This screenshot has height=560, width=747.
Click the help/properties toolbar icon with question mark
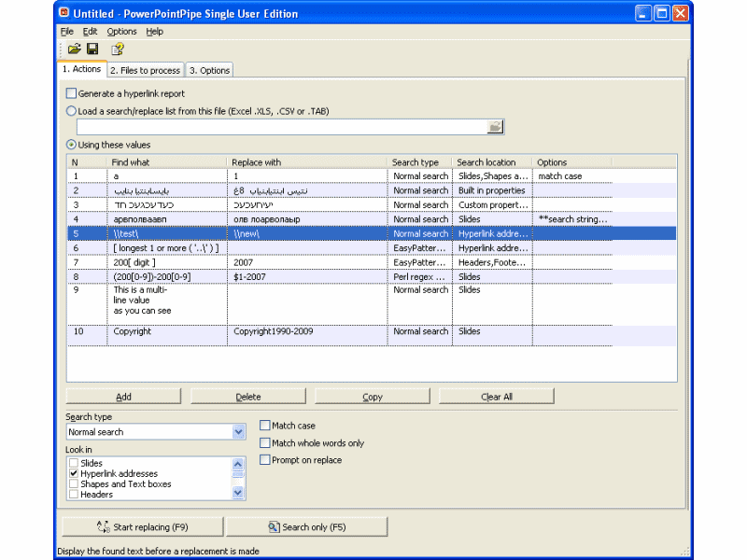coord(118,49)
